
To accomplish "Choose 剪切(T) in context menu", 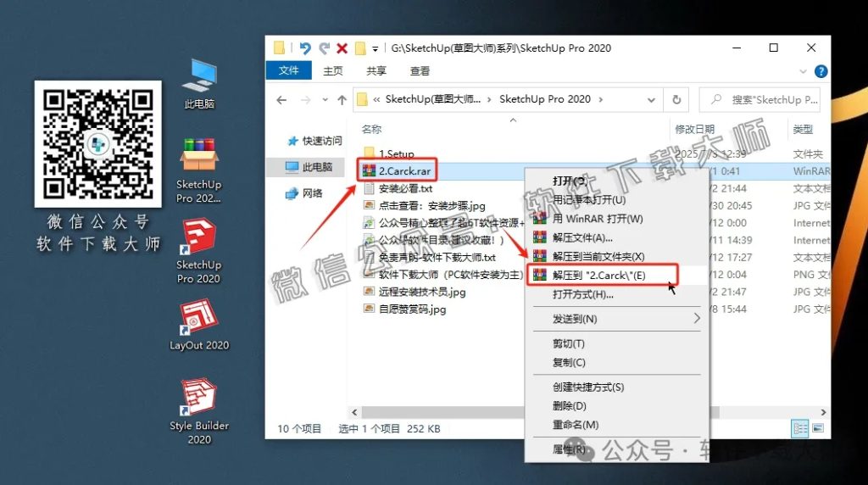I will pos(617,343).
